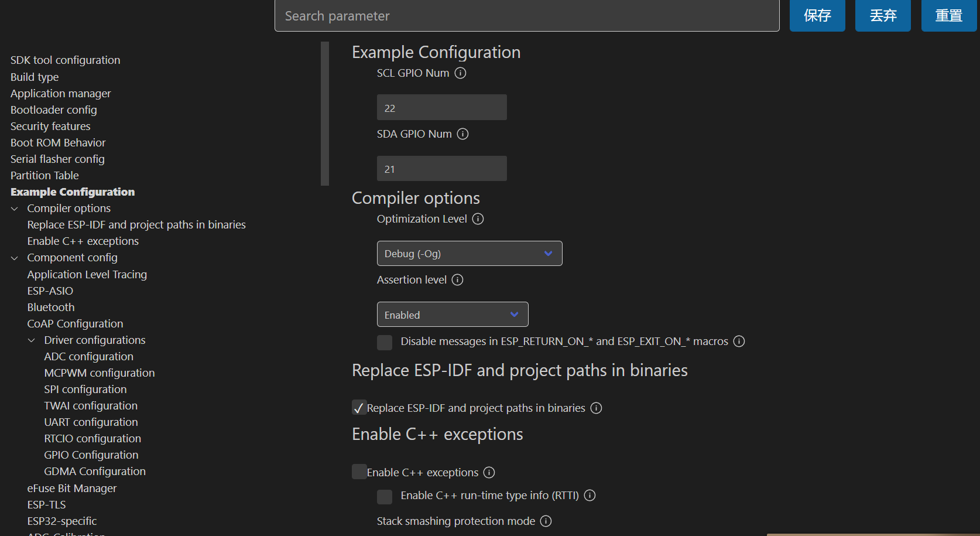
Task: Enable C++ run-time type info (RTTI) checkbox
Action: pos(385,497)
